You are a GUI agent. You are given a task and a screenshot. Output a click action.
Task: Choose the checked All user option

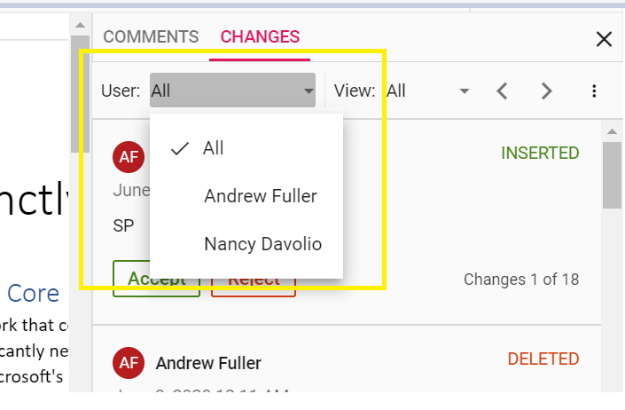pos(213,148)
